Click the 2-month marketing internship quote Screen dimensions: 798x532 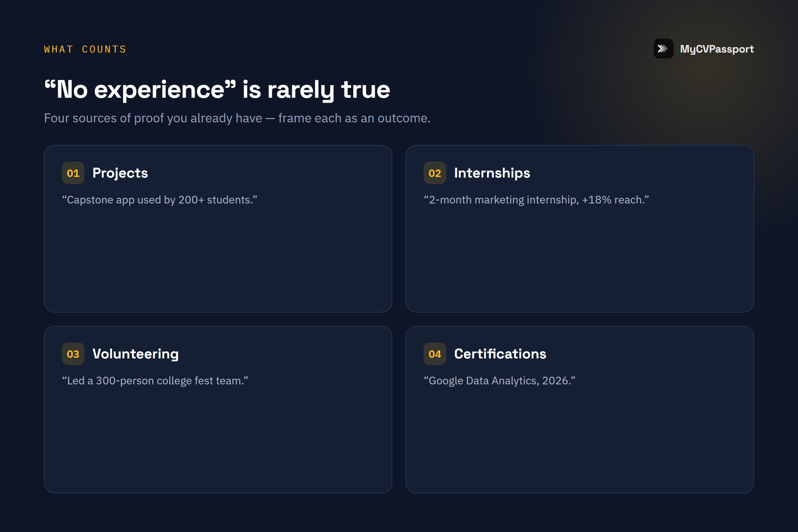tap(536, 200)
